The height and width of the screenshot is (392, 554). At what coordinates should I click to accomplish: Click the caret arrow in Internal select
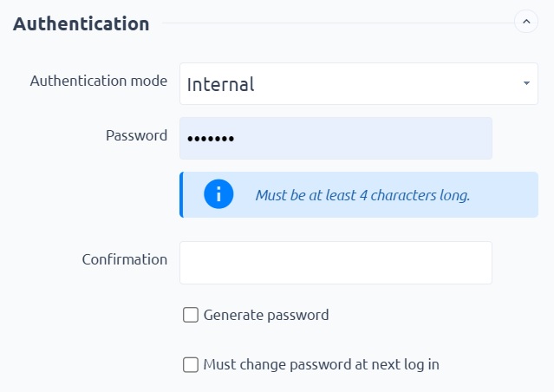[526, 83]
